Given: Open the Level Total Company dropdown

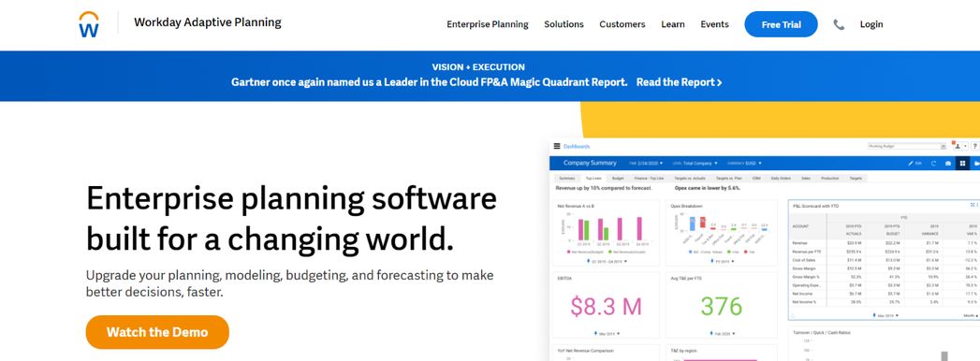Looking at the screenshot, I should (x=695, y=163).
